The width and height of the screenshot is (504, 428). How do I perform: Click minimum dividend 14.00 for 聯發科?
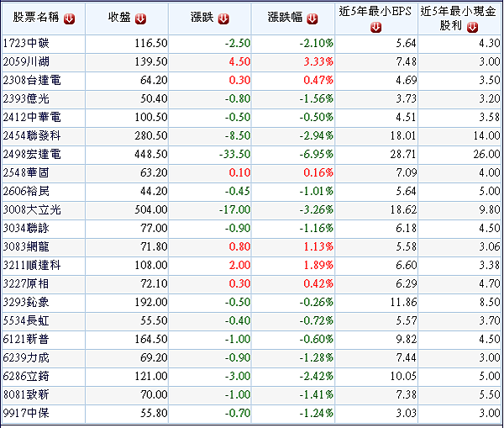coord(486,135)
